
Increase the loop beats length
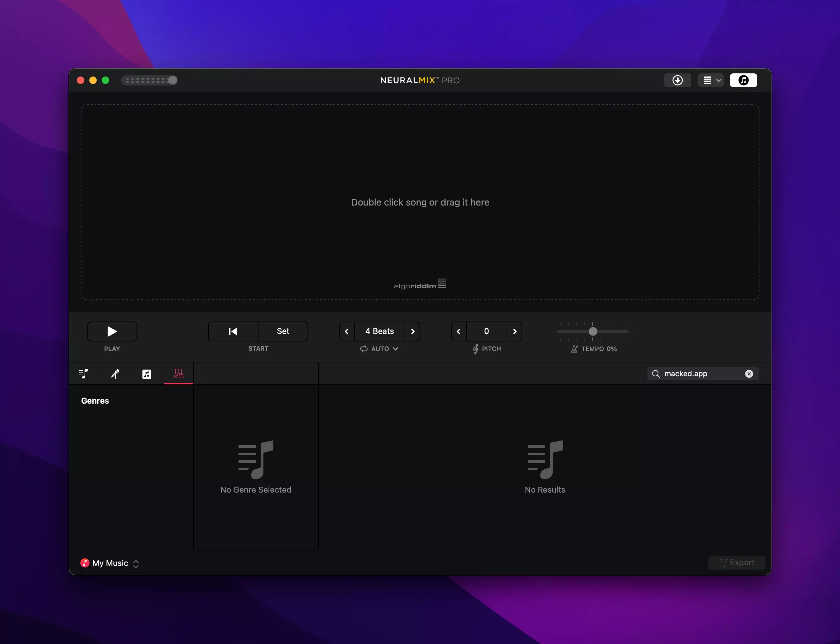coord(412,331)
